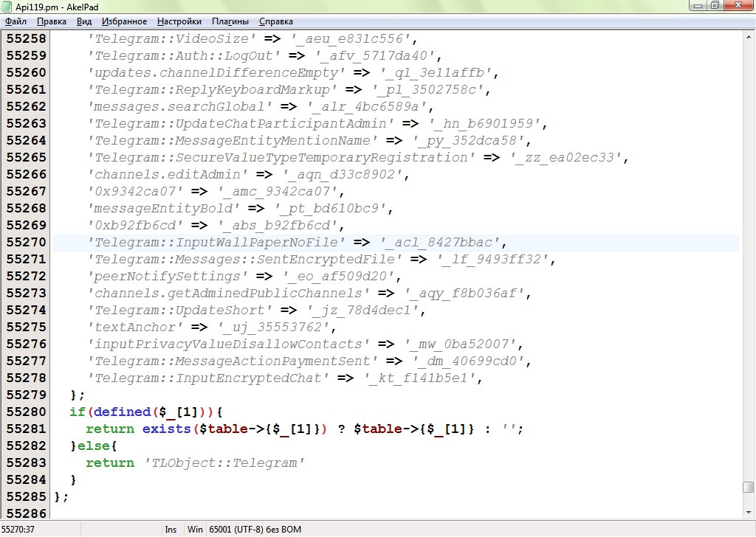
Task: Click line number 55258 in the margin
Action: click(x=26, y=38)
